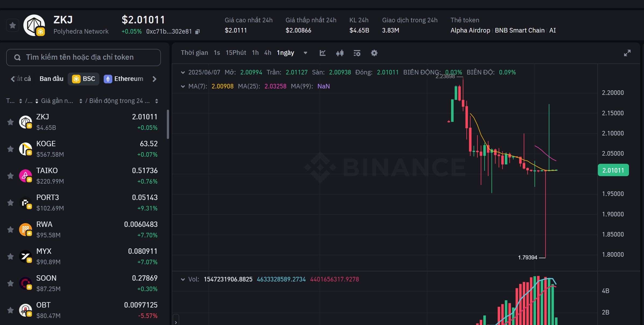
Task: Open the ZKJ Polyhedra token logo
Action: (34, 25)
